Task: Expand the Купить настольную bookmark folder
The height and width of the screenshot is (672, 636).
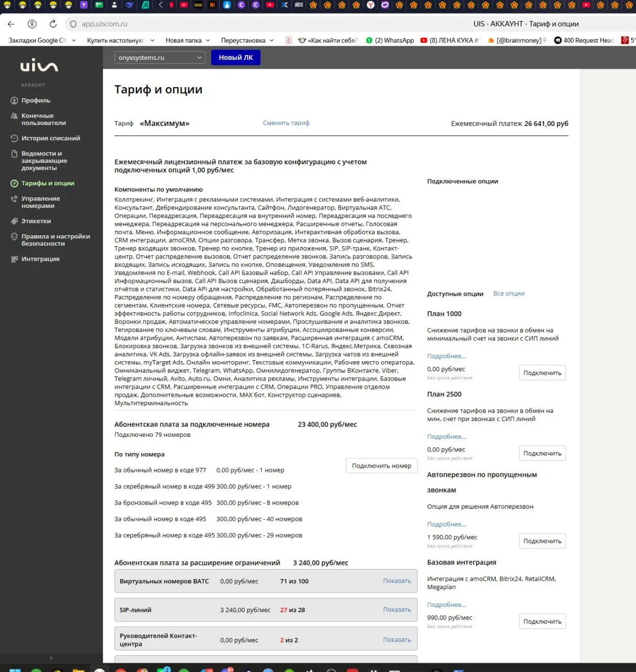Action: point(120,40)
